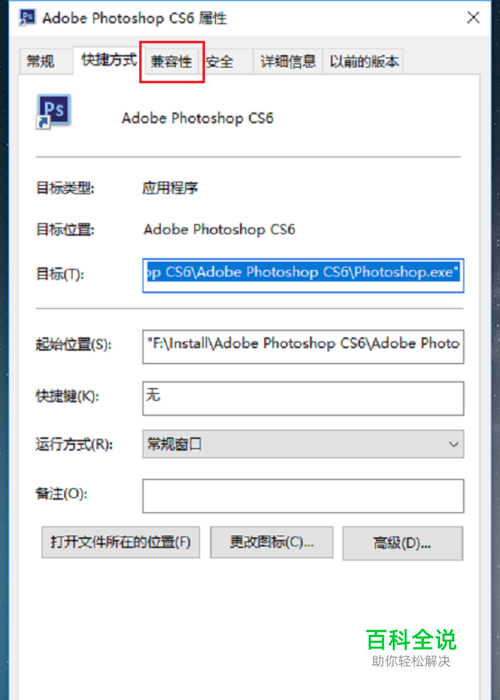
Task: Open the 常规 tab
Action: point(41,61)
